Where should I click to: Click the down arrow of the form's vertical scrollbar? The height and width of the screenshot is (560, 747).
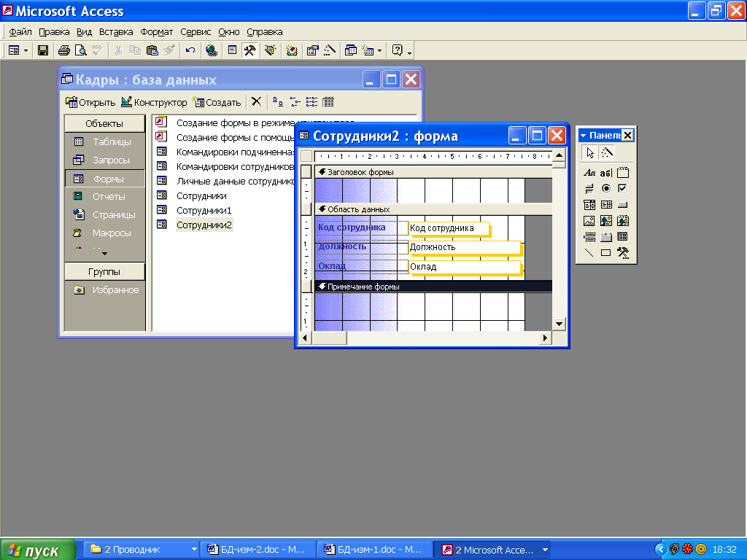[559, 324]
